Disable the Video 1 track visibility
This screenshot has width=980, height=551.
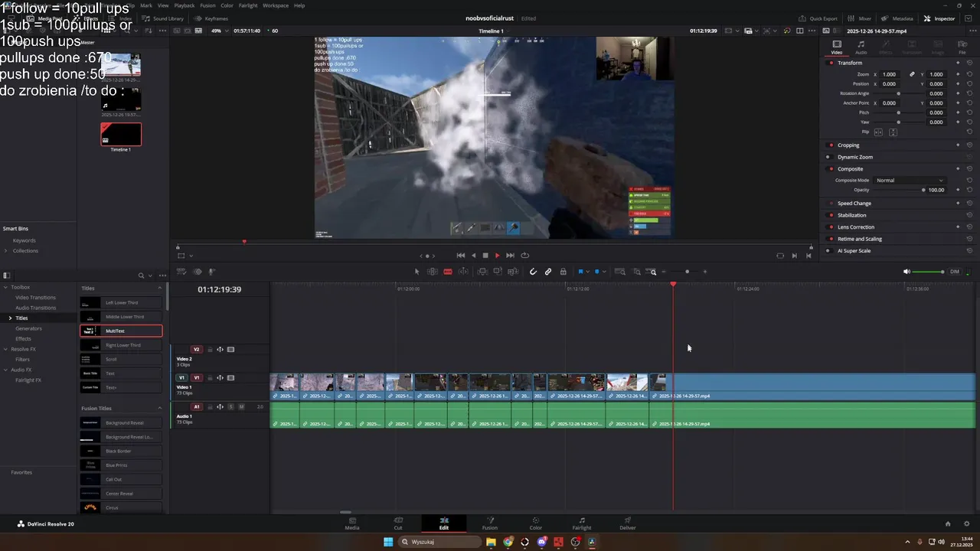tap(230, 378)
